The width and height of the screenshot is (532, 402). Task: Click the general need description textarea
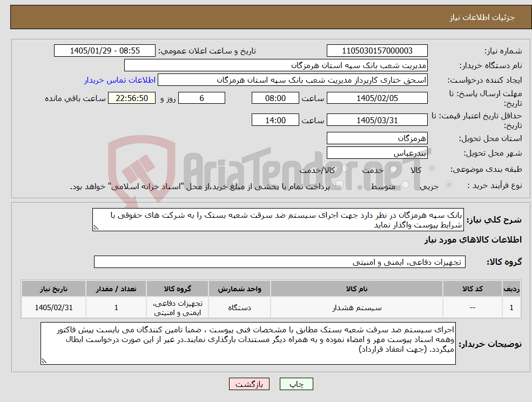point(278,220)
